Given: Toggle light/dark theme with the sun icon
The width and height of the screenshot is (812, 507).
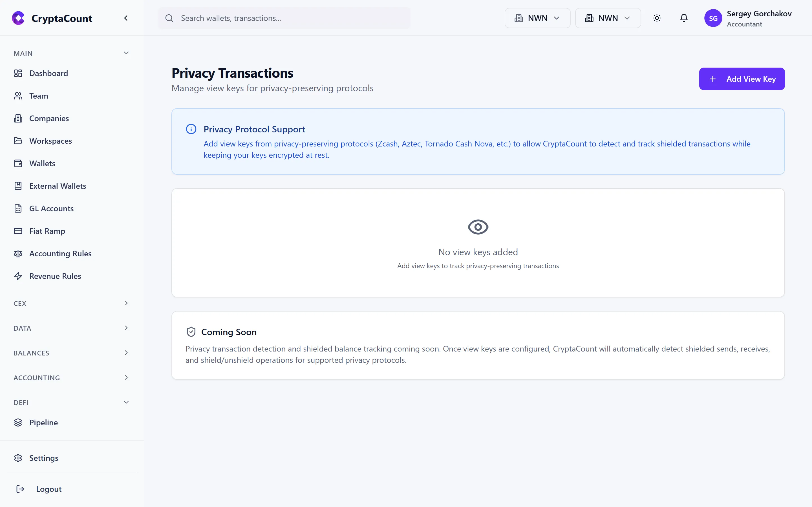Looking at the screenshot, I should click(657, 18).
